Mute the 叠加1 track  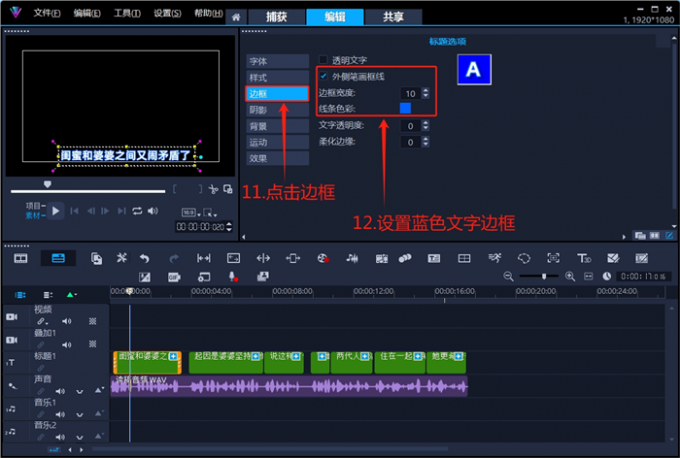click(66, 345)
